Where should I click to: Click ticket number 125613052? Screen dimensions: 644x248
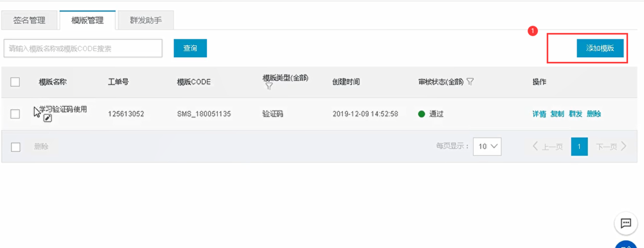click(126, 114)
